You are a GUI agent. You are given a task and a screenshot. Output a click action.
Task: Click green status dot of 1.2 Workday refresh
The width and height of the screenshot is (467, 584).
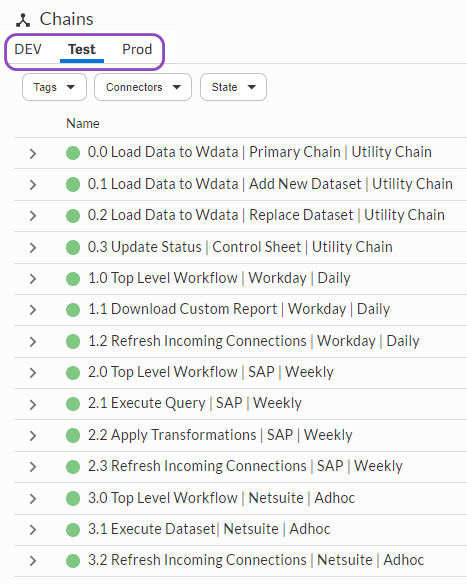[x=73, y=342]
